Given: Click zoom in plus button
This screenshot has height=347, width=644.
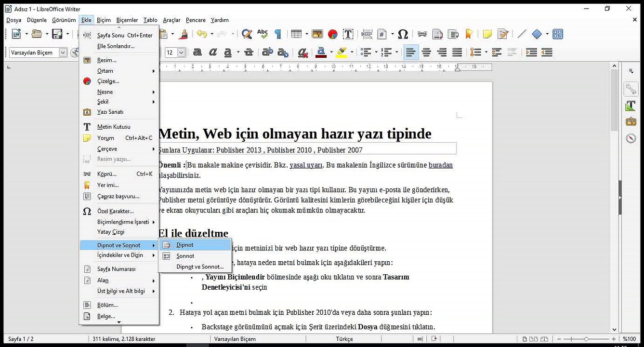Looking at the screenshot, I should [x=614, y=339].
